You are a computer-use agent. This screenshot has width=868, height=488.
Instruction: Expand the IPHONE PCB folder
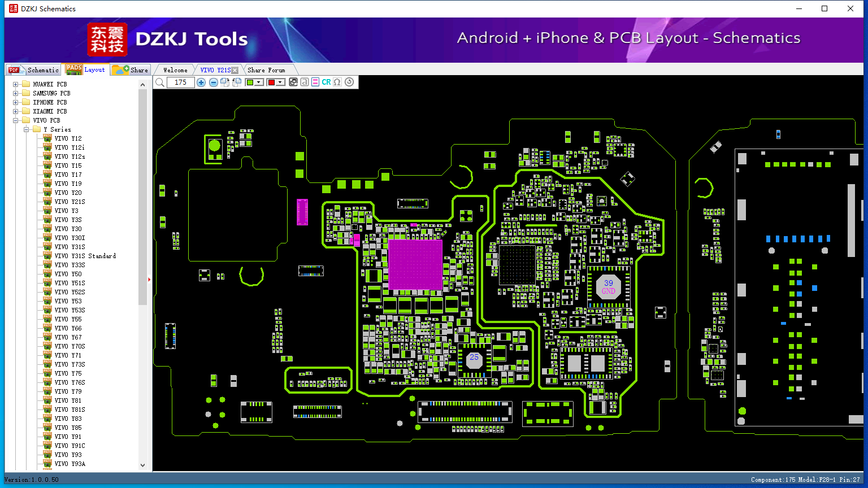click(15, 102)
